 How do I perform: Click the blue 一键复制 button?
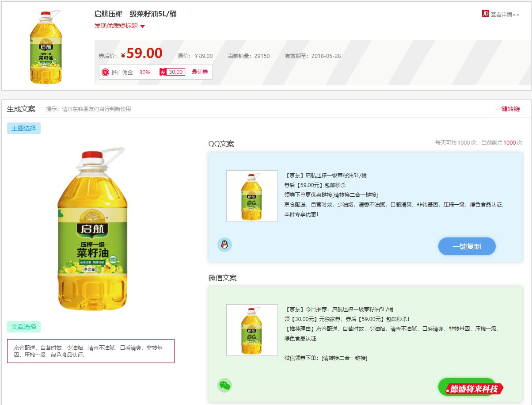(467, 246)
